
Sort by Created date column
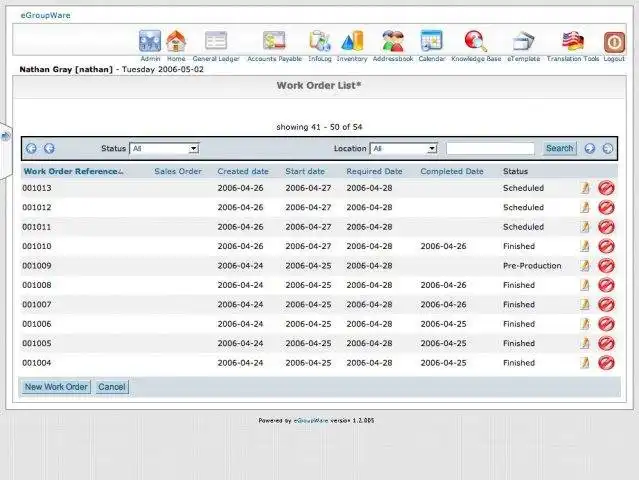click(243, 172)
